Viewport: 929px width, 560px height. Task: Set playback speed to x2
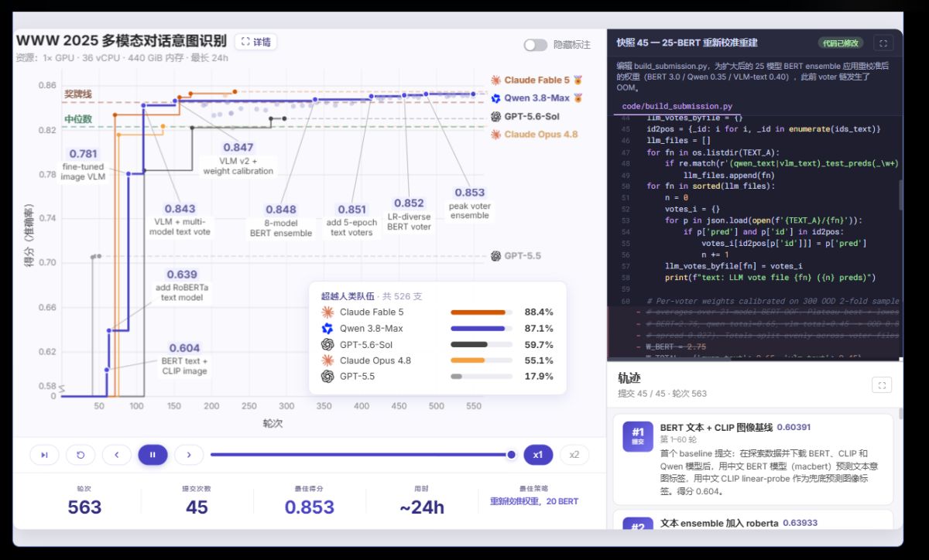click(x=574, y=455)
